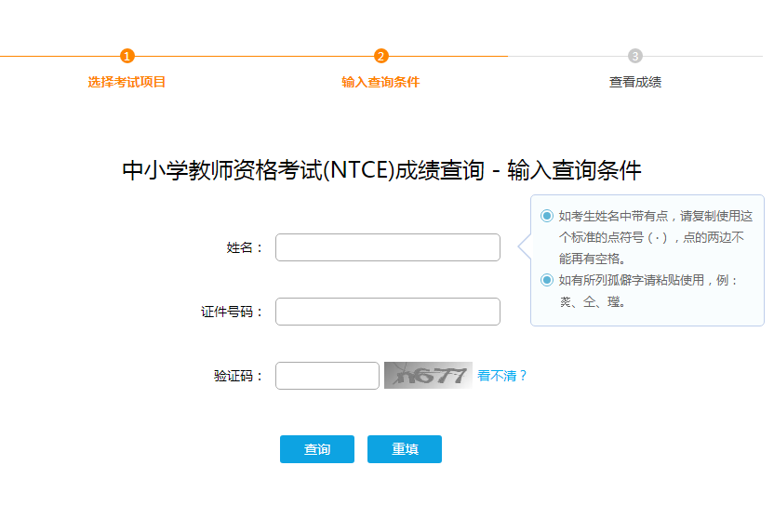This screenshot has height=532, width=774.
Task: Click the 验证码 field label
Action: click(239, 376)
